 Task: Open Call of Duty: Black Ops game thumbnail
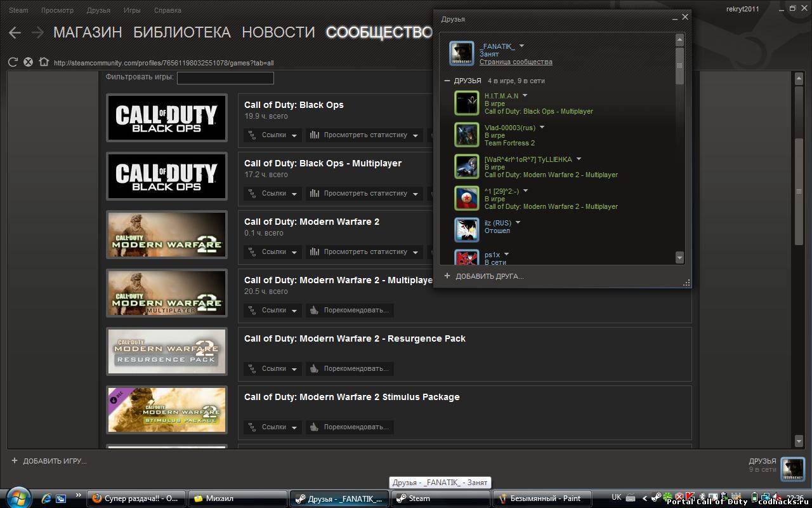[x=167, y=117]
